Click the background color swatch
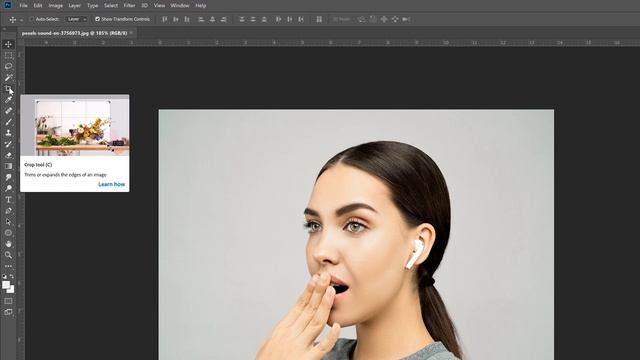This screenshot has height=360, width=640. pos(11,290)
